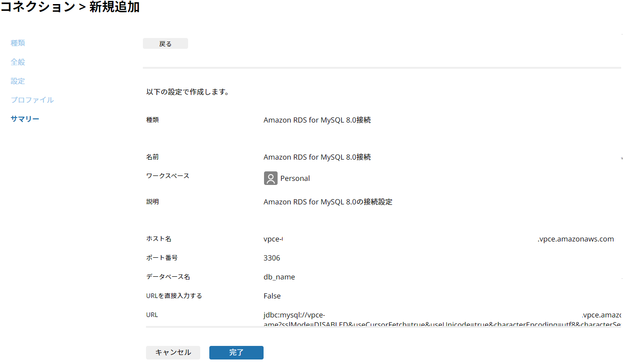Click the description Amazon RDS for MySQL 8.0の接続設定
This screenshot has width=623, height=364.
tap(328, 202)
